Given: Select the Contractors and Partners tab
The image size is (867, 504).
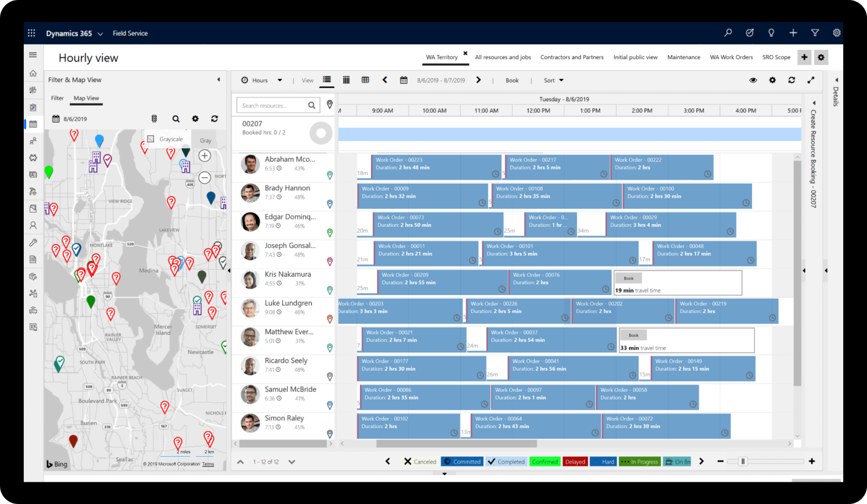Looking at the screenshot, I should click(x=572, y=57).
